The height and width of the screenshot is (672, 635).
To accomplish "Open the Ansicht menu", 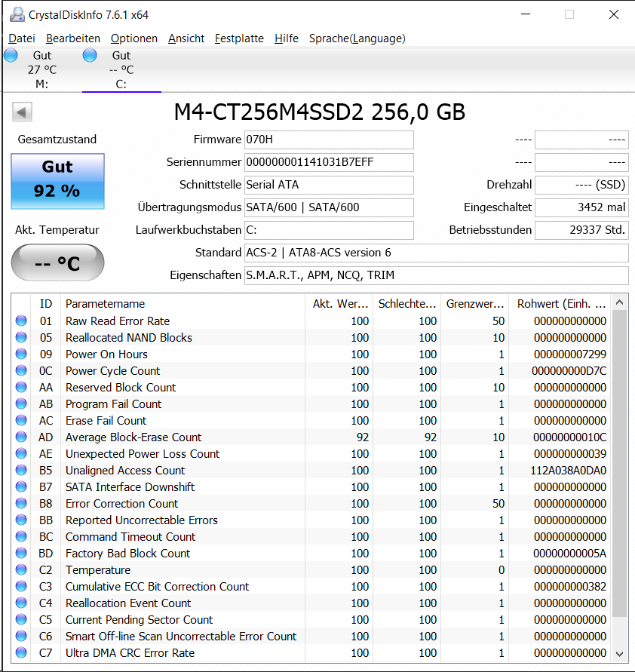I will 186,38.
